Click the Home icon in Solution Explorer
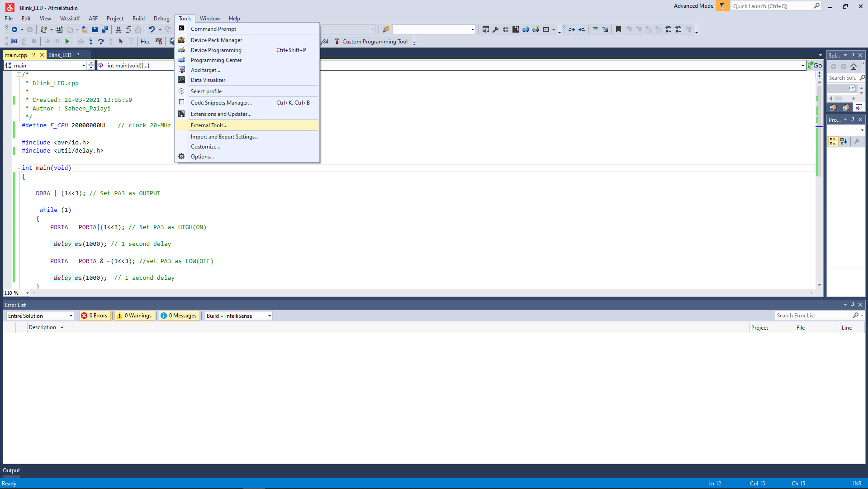 click(x=854, y=67)
